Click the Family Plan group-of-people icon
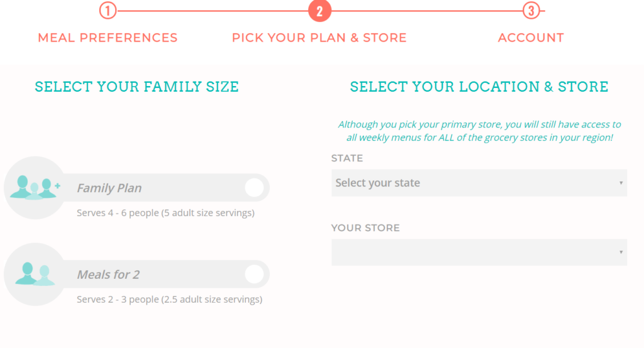Screen dimensions: 644x348 point(34,187)
